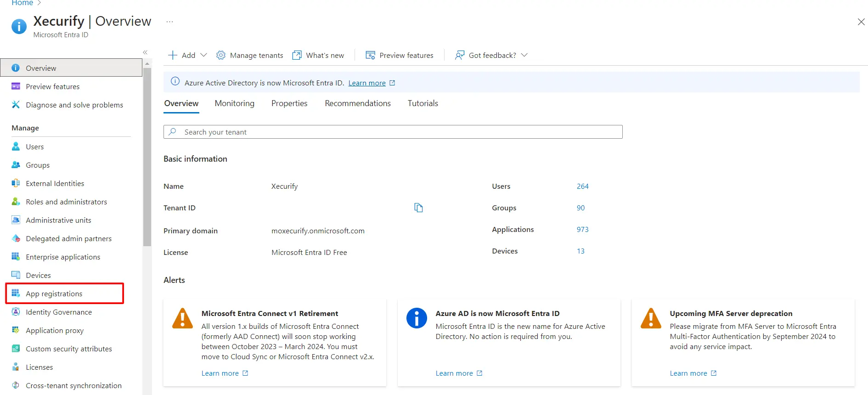
Task: Click the Devices sidebar icon
Action: tap(16, 275)
